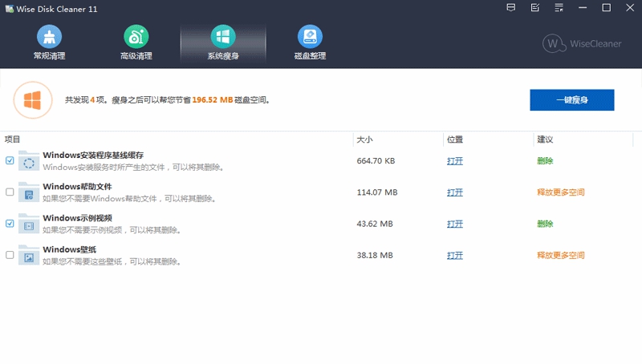
Task: Click the Windows示例视频 folder icon
Action: tap(29, 224)
